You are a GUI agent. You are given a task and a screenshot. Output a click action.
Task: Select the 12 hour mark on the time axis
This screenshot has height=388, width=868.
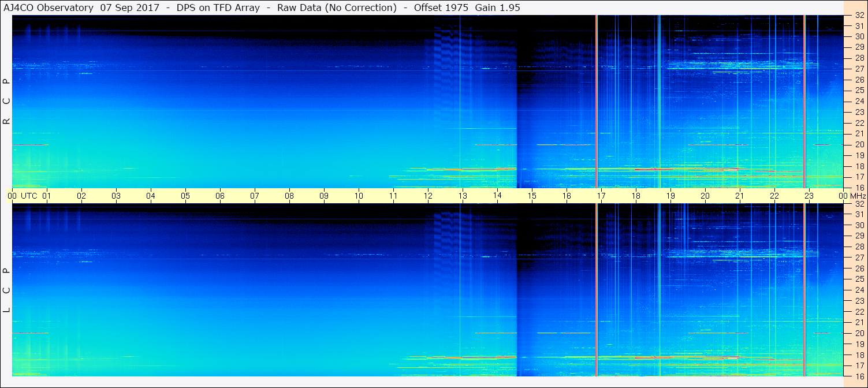click(428, 196)
